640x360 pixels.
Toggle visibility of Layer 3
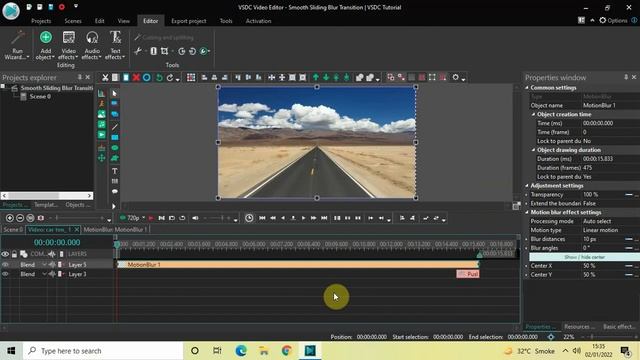[x=5, y=274]
